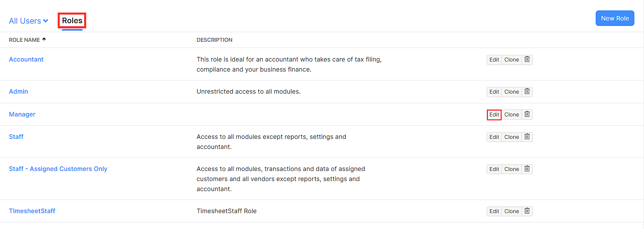Delete Staff - Assigned Customers Only role

(527, 169)
